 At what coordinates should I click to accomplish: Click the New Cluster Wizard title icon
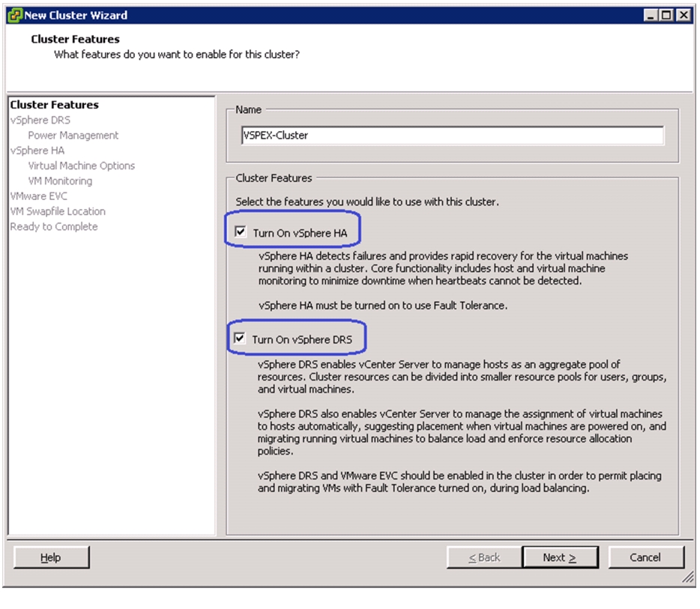[x=15, y=15]
